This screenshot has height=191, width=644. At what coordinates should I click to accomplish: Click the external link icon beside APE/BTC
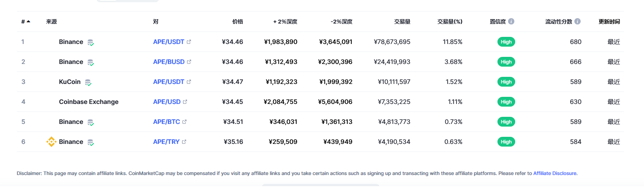tap(184, 122)
